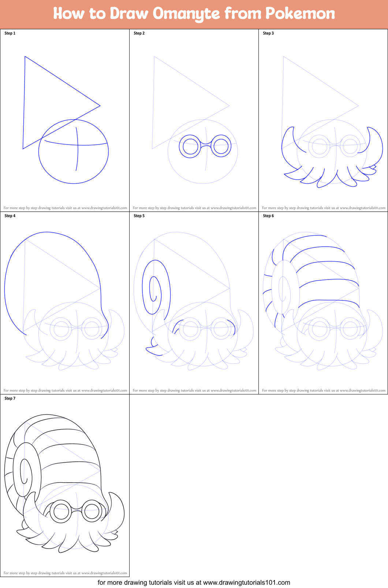Click the 'Step 1' label
This screenshot has width=388, height=588.
10,33
